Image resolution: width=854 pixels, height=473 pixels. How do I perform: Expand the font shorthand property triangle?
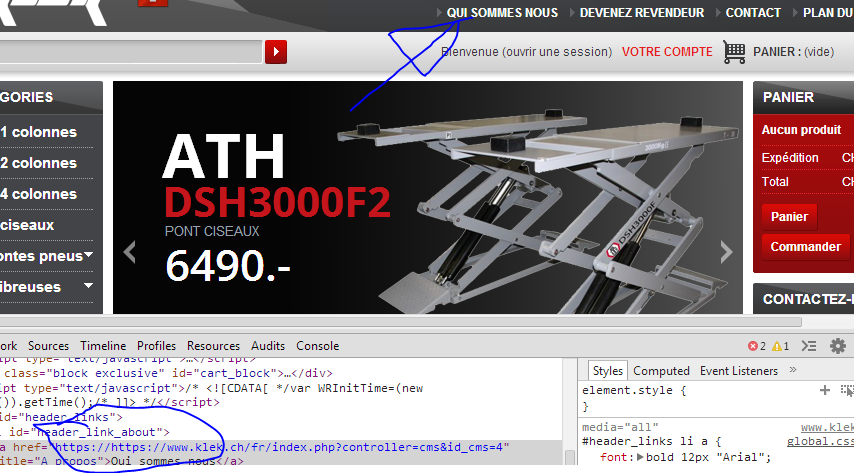click(x=640, y=457)
